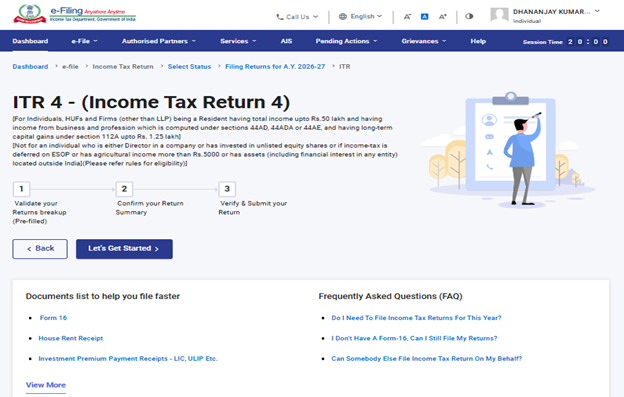Click the Income Tax Return breadcrumb text
This screenshot has height=397, width=624.
pyautogui.click(x=123, y=66)
